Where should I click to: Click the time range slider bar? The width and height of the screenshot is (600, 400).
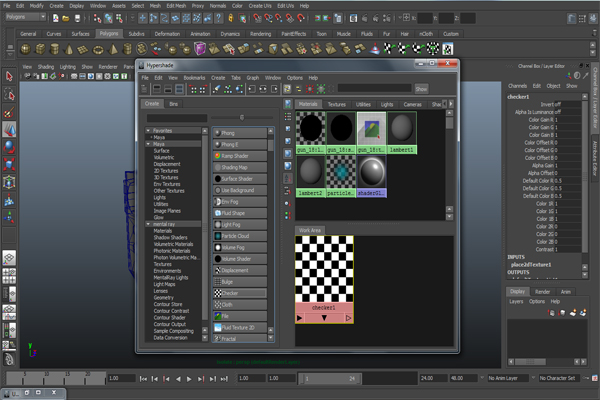(x=330, y=379)
